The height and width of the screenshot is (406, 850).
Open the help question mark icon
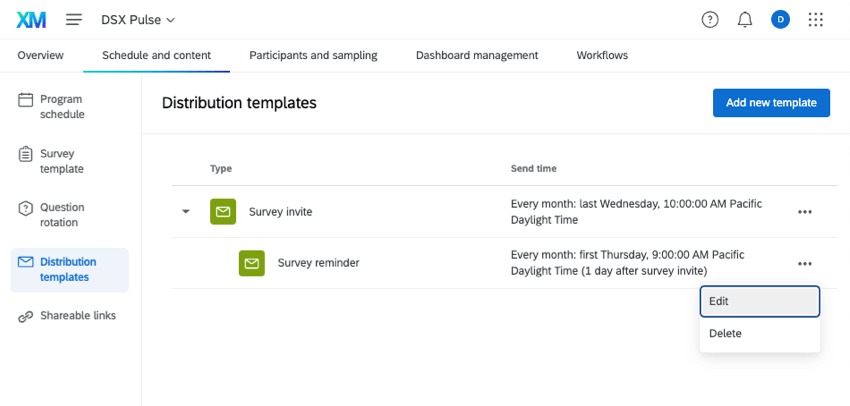[710, 20]
